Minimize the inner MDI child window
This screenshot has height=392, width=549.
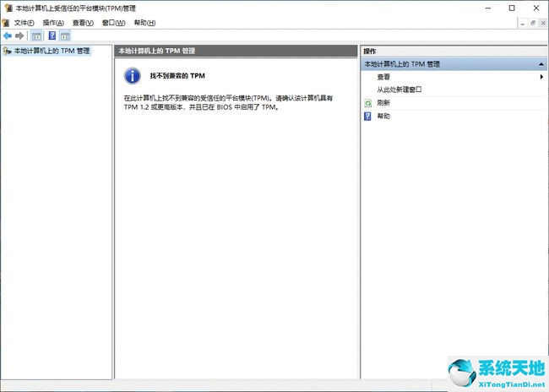[522, 23]
